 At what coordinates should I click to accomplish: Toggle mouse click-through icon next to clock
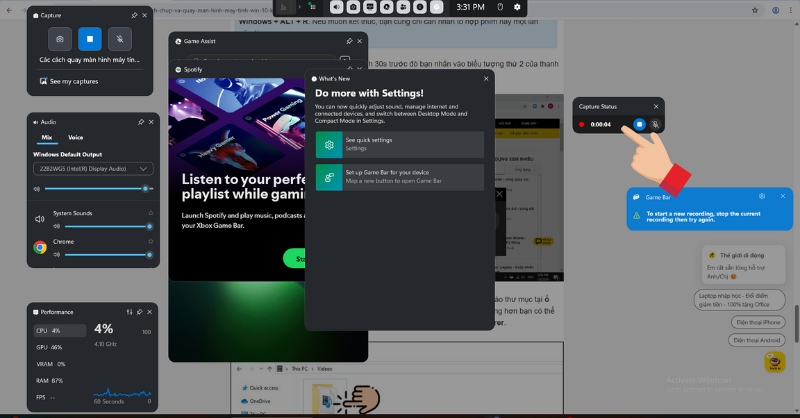pyautogui.click(x=500, y=7)
